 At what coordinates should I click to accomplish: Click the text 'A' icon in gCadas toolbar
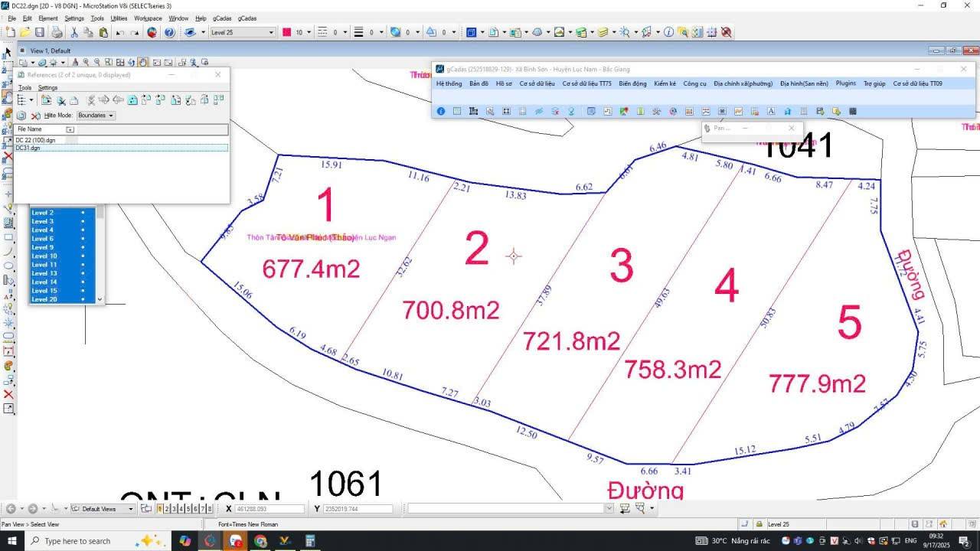point(770,111)
